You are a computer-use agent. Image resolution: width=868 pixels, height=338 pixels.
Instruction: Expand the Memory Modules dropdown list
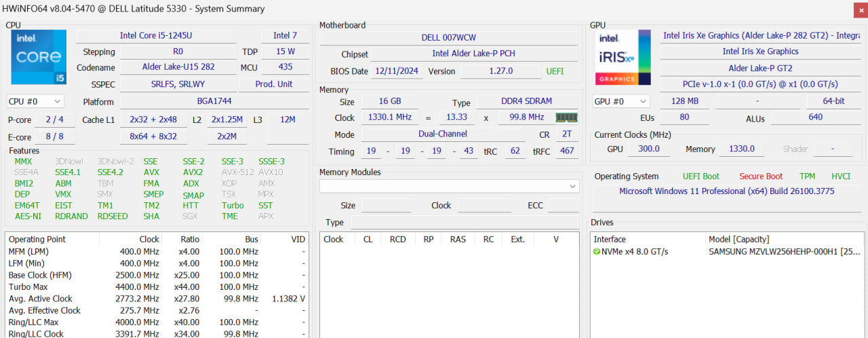[x=450, y=186]
